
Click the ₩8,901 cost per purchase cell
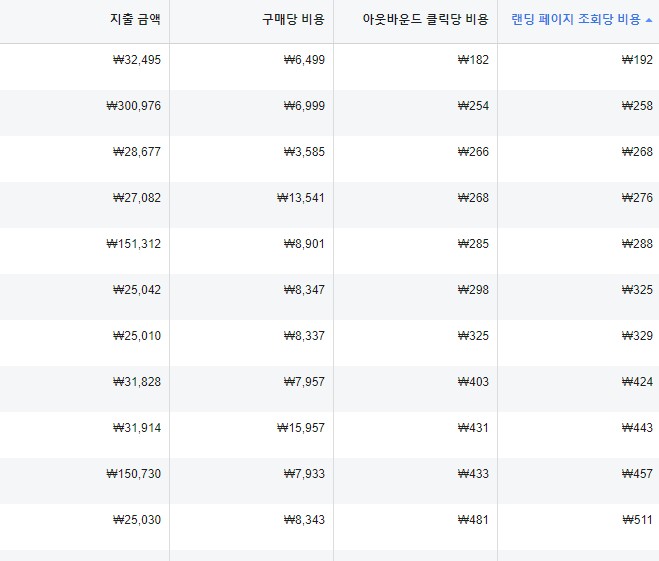coord(304,244)
